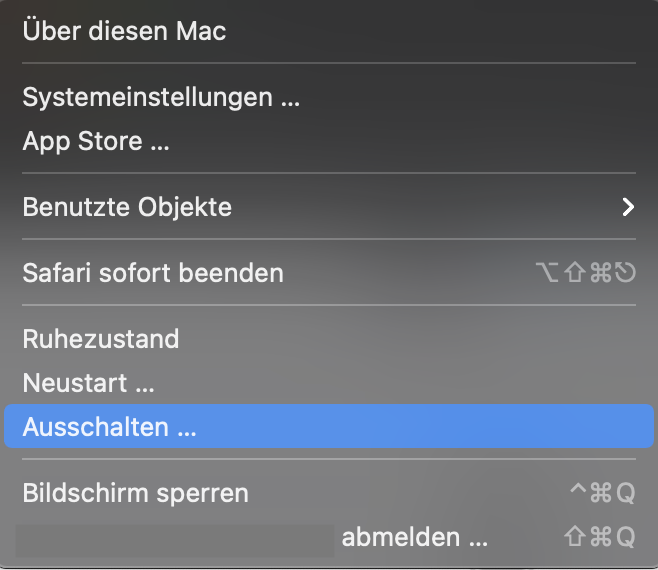Click the Command symbol beside abmelden
Viewport: 658px width, 570px height.
tap(600, 537)
